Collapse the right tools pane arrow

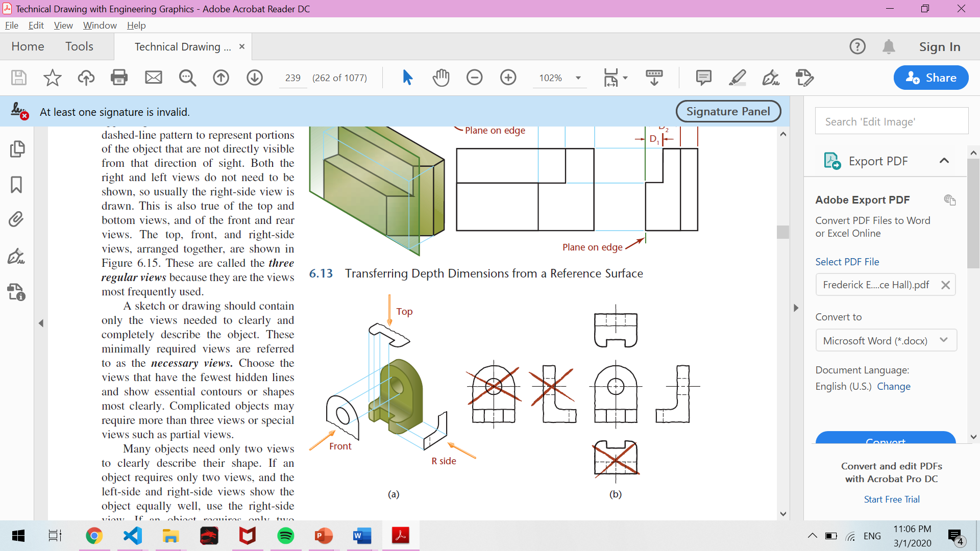pos(796,308)
